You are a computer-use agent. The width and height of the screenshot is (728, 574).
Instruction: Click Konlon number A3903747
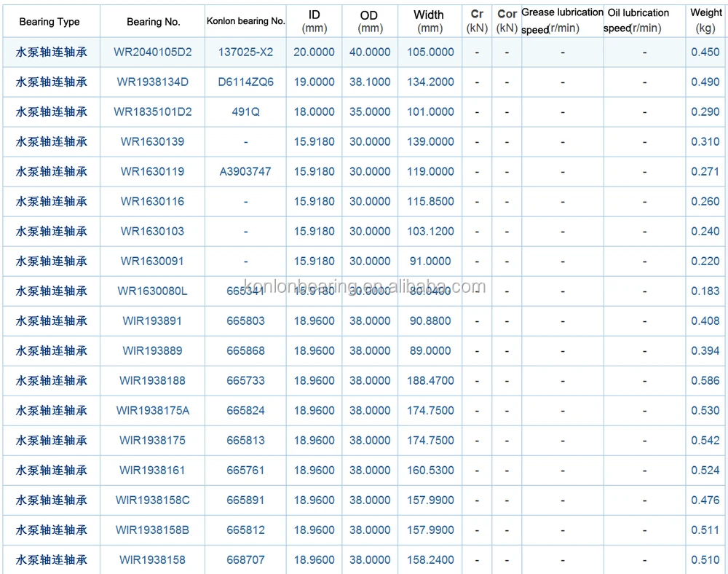tap(246, 172)
